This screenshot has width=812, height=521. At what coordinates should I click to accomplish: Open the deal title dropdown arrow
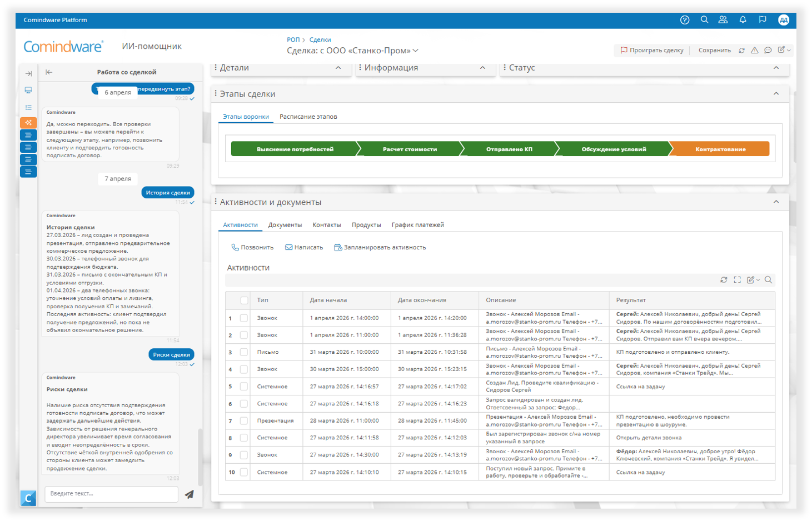tap(416, 51)
